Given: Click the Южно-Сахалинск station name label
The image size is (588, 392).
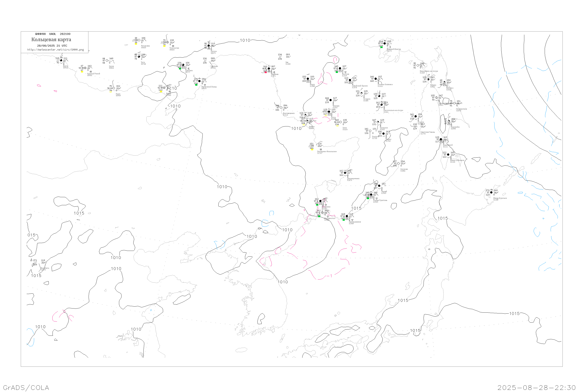Looking at the screenshot, I should [457, 160].
